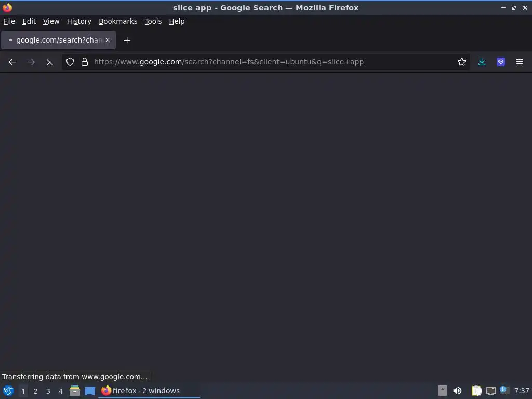Click the firefox - 2 windows taskbar button
Image resolution: width=532 pixels, height=399 pixels.
[149, 391]
